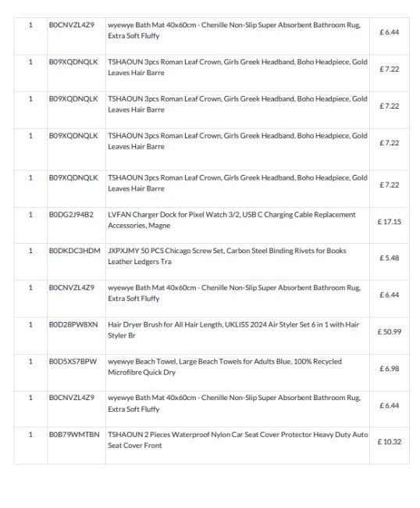Click quantity 1 in the Hair Dryer row
Screen dimensions: 420x508
click(30, 324)
